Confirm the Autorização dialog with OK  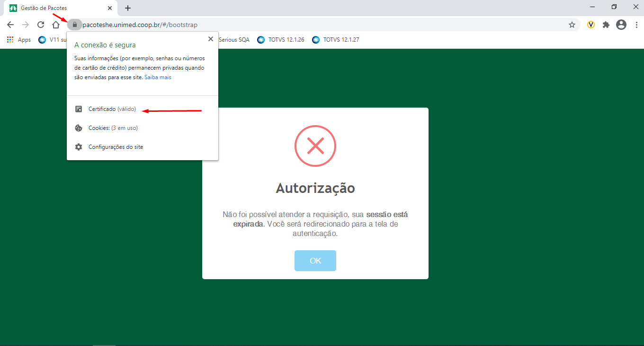[315, 261]
